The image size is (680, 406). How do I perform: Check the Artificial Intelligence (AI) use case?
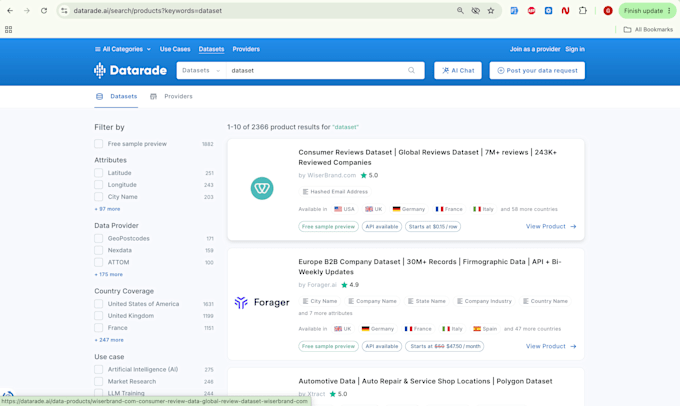(98, 369)
